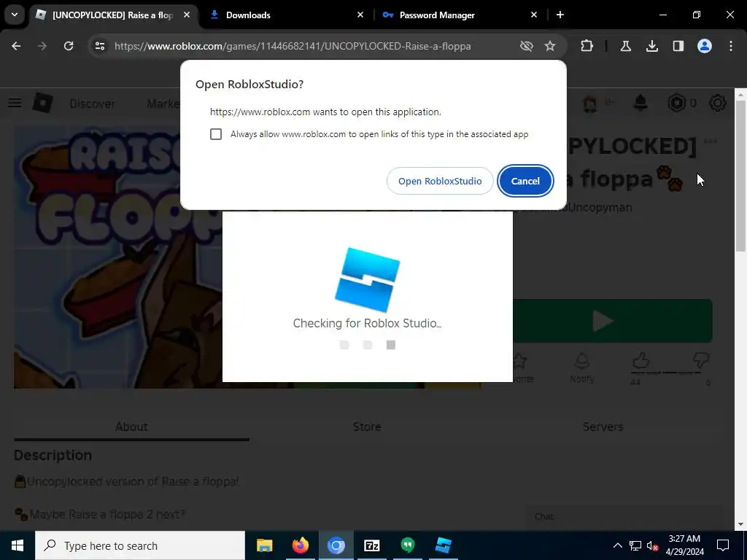Click the Roblox logo icon

pyautogui.click(x=42, y=103)
